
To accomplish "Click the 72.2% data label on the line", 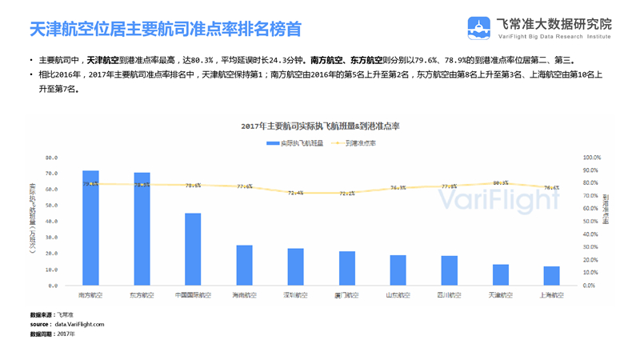I will (347, 194).
